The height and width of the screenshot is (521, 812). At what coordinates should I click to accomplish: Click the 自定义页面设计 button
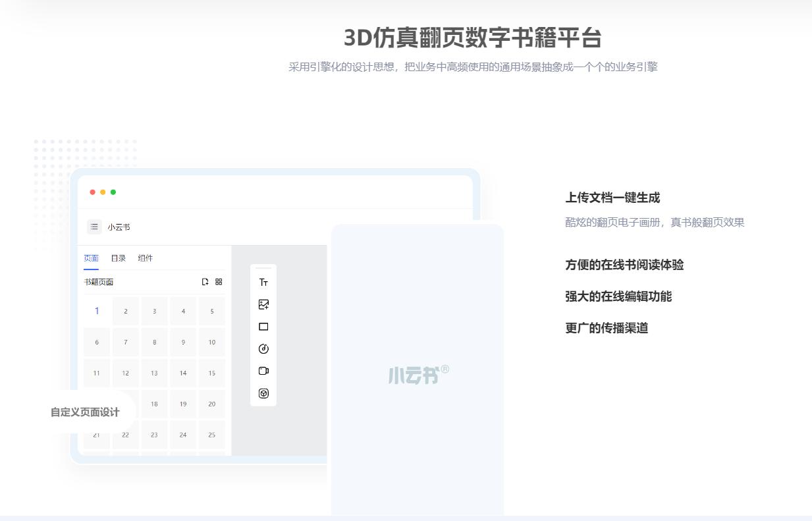84,410
